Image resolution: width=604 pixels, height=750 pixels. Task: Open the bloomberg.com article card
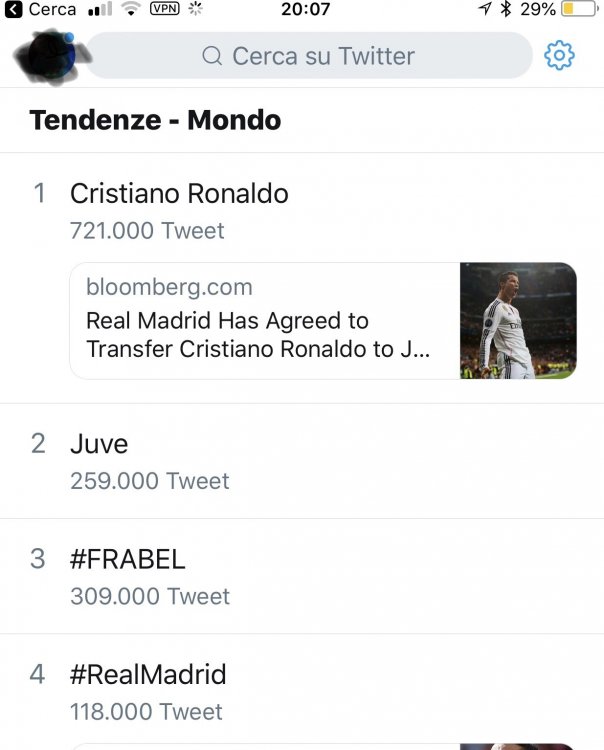click(323, 321)
